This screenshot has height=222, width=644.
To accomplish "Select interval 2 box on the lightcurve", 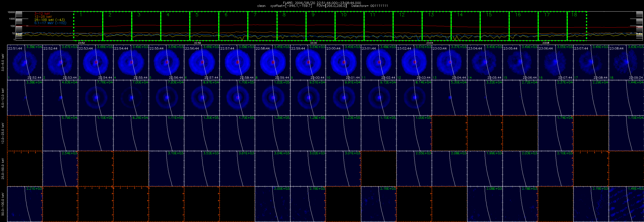I will [x=117, y=26].
